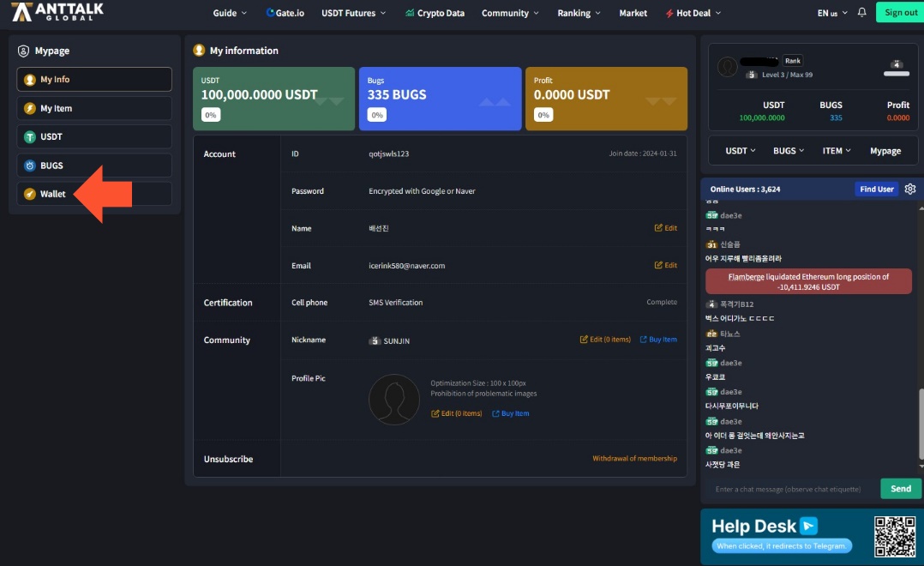Viewport: 924px width, 566px height.
Task: Click the Hot Deal lightning icon
Action: tap(669, 13)
